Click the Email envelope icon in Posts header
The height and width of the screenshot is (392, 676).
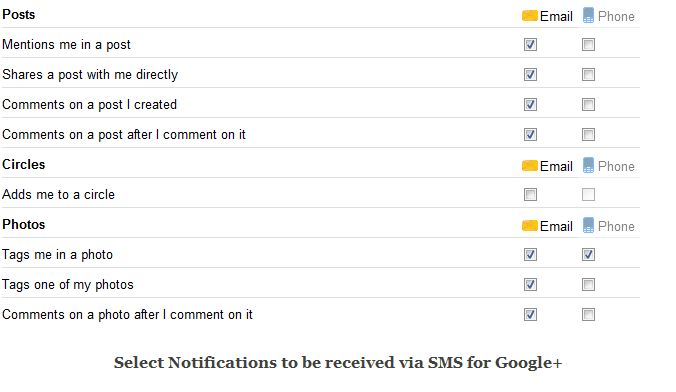pos(529,16)
